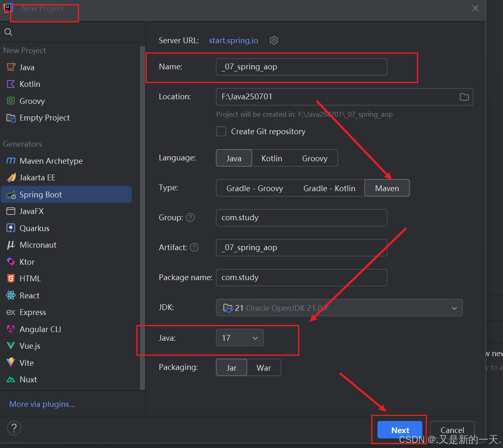Image resolution: width=503 pixels, height=448 pixels.
Task: Choose the Maven Archetype generator icon
Action: [x=11, y=161]
